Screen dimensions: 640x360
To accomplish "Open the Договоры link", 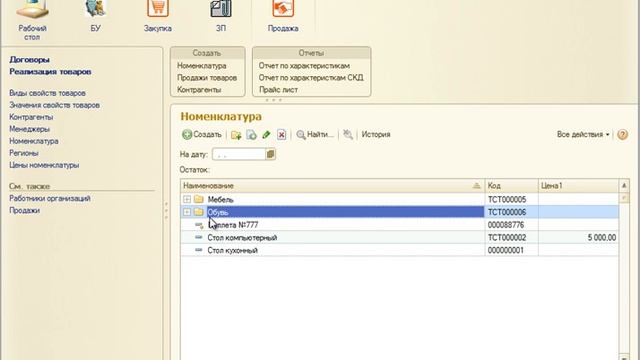I will (29, 60).
